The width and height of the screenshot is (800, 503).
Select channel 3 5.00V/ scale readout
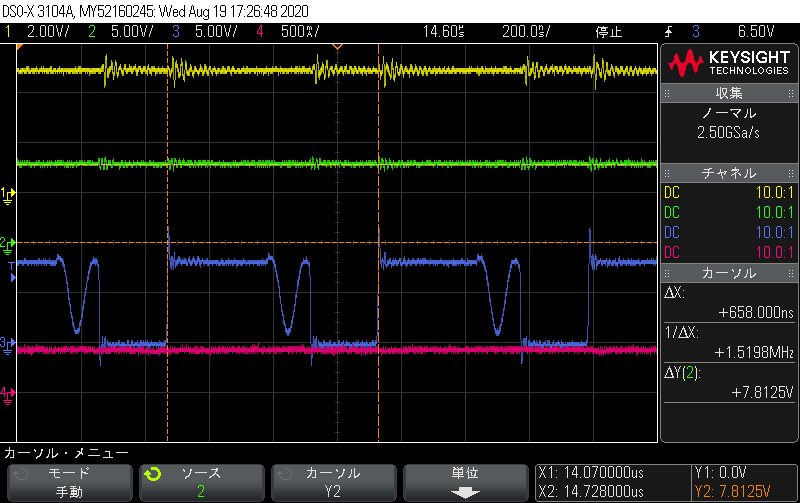coord(216,32)
